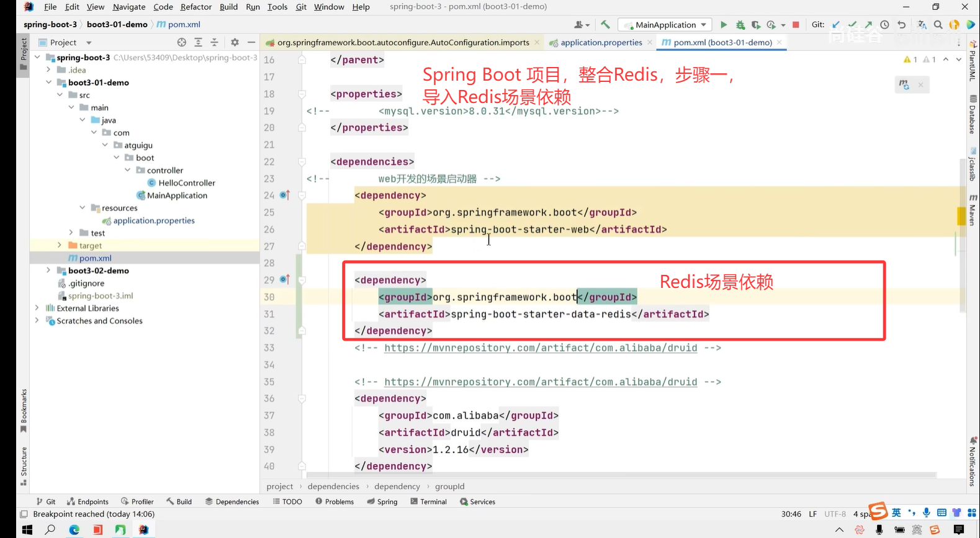Image resolution: width=980 pixels, height=538 pixels.
Task: Collapse the boot3-01-demo module
Action: tap(49, 82)
